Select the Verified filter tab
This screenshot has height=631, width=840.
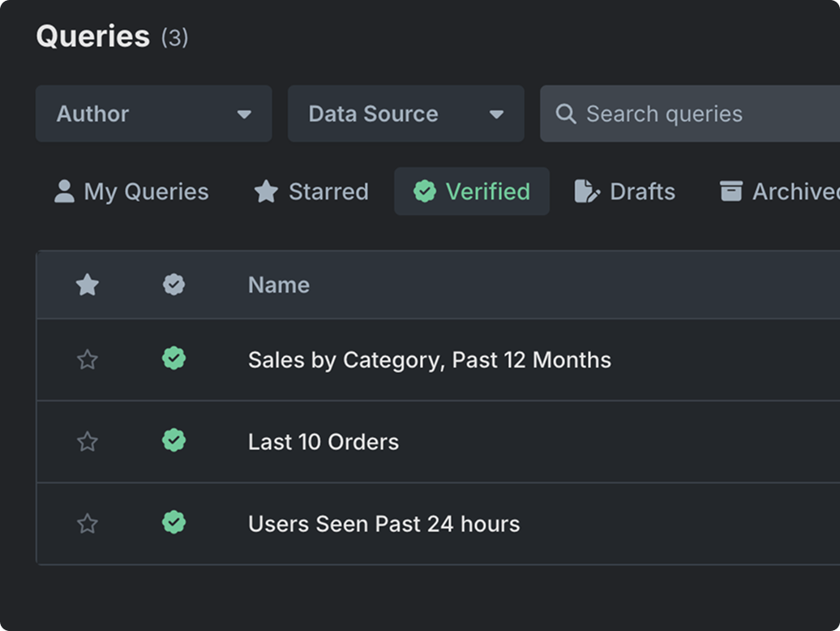click(x=471, y=191)
